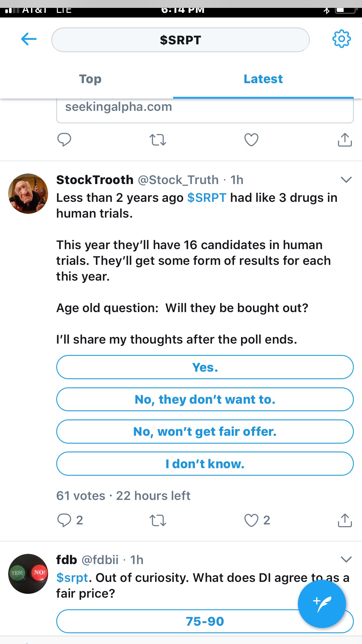Retweet StockTrooth's poll tweet
The image size is (362, 644).
pos(158,520)
